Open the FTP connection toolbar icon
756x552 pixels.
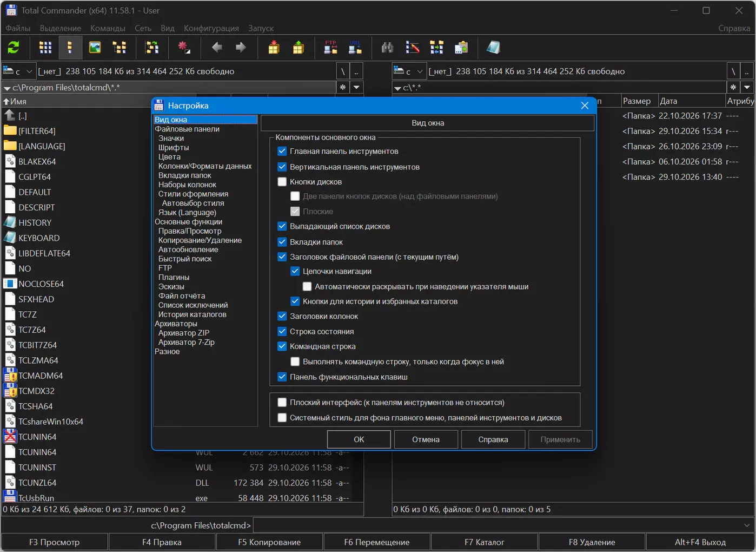click(331, 48)
